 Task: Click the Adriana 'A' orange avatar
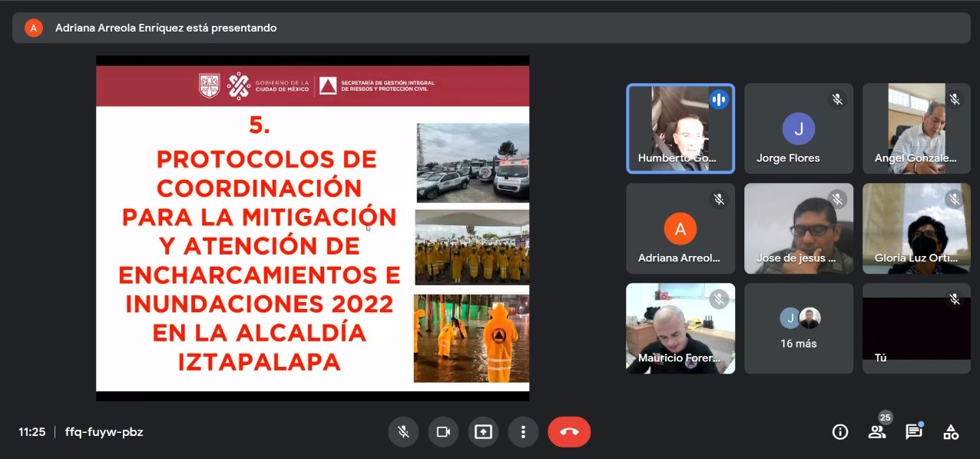680,228
